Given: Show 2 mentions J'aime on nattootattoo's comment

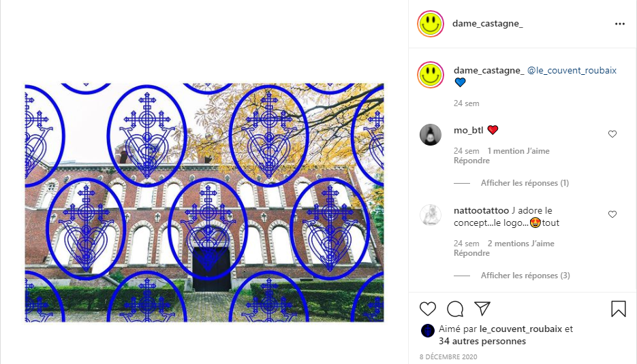Looking at the screenshot, I should click(x=521, y=244).
